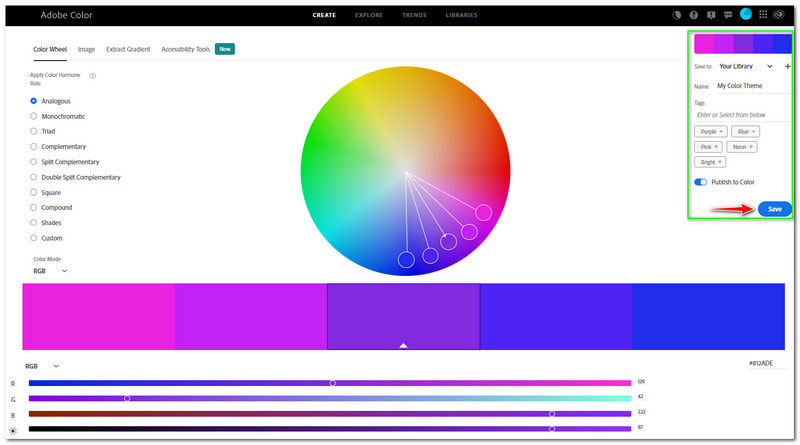Open the TRENDS nav item

pos(414,15)
